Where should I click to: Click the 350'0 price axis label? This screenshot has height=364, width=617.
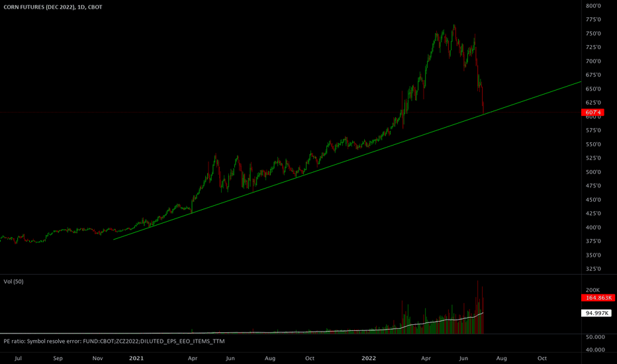pyautogui.click(x=593, y=255)
